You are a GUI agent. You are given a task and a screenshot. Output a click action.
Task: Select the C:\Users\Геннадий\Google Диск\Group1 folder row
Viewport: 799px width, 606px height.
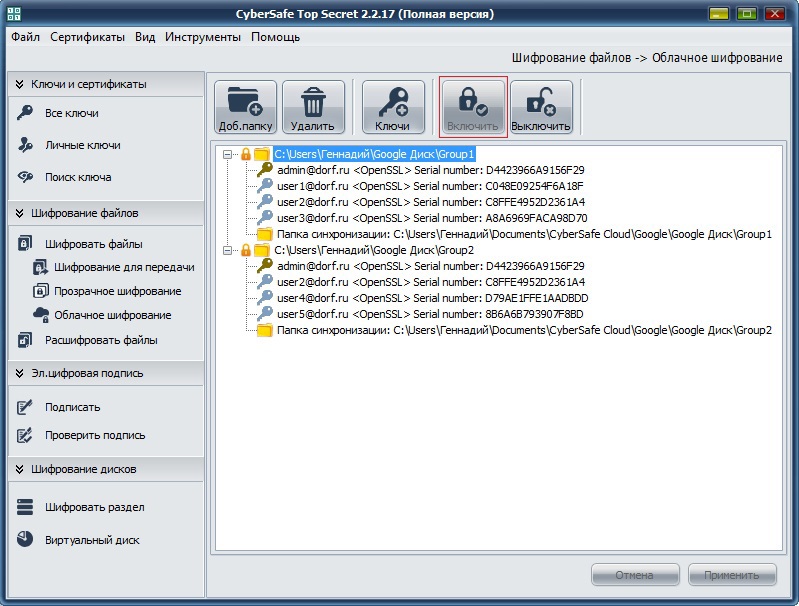pyautogui.click(x=375, y=154)
